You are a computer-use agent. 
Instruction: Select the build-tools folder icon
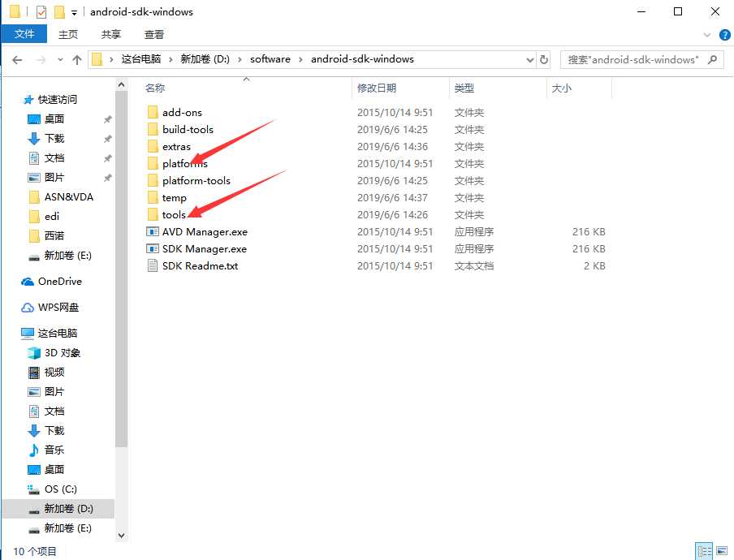click(x=152, y=129)
